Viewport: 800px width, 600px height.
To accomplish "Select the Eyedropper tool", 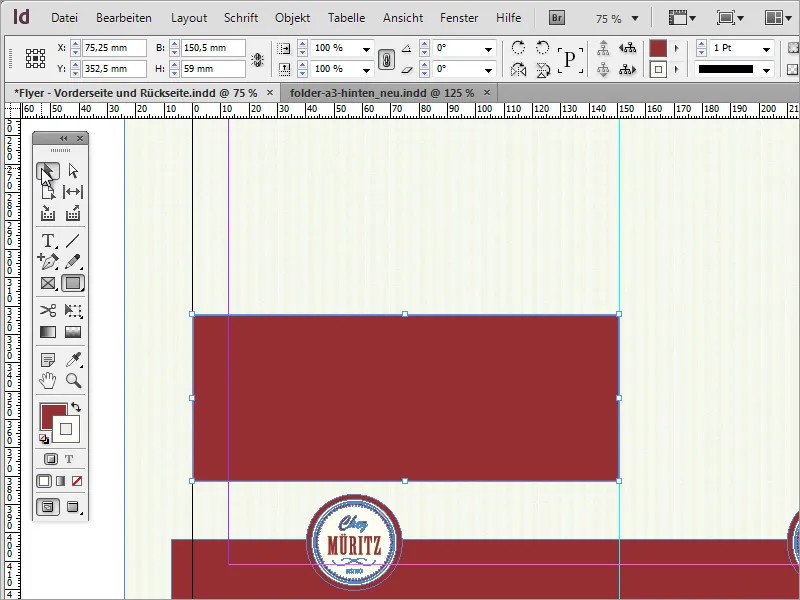I will click(x=73, y=360).
